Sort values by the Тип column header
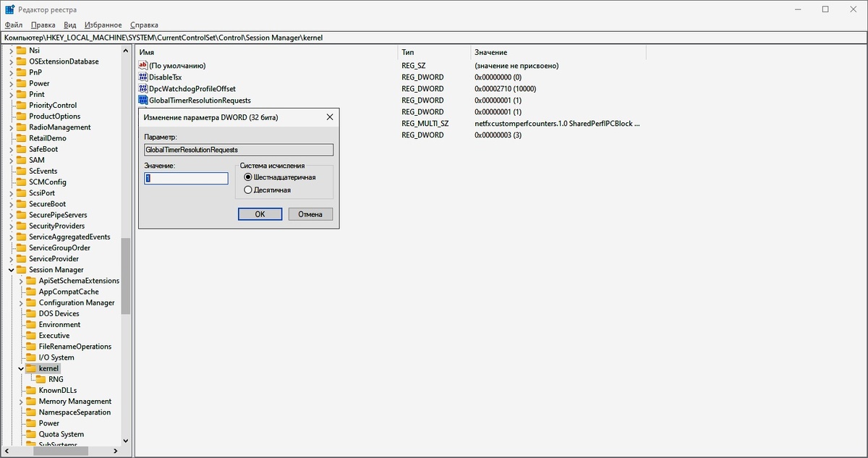The image size is (868, 458). [x=434, y=52]
